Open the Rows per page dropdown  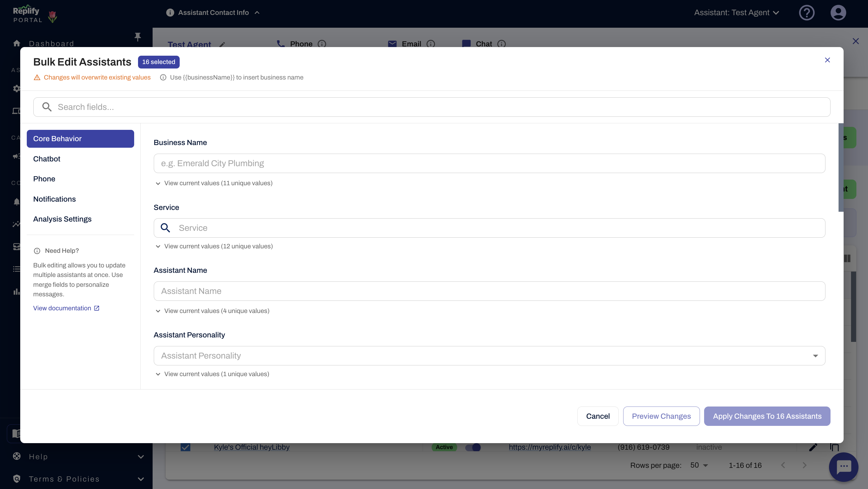pyautogui.click(x=699, y=465)
